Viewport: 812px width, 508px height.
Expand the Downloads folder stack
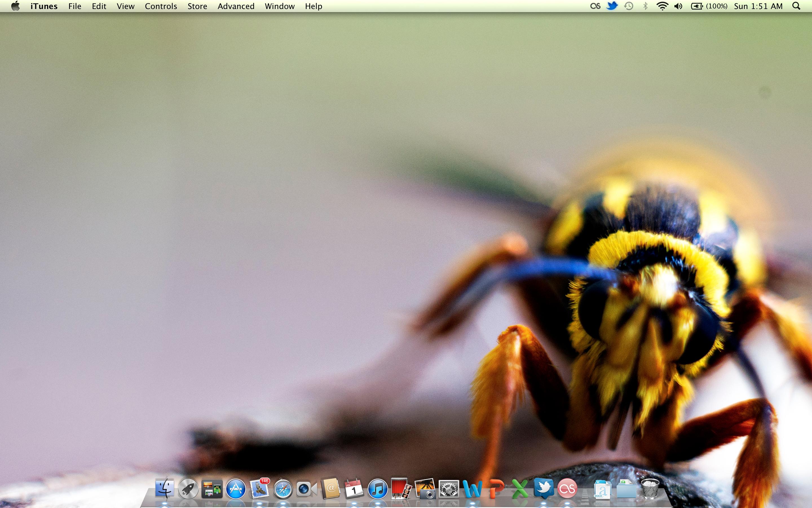tap(626, 489)
